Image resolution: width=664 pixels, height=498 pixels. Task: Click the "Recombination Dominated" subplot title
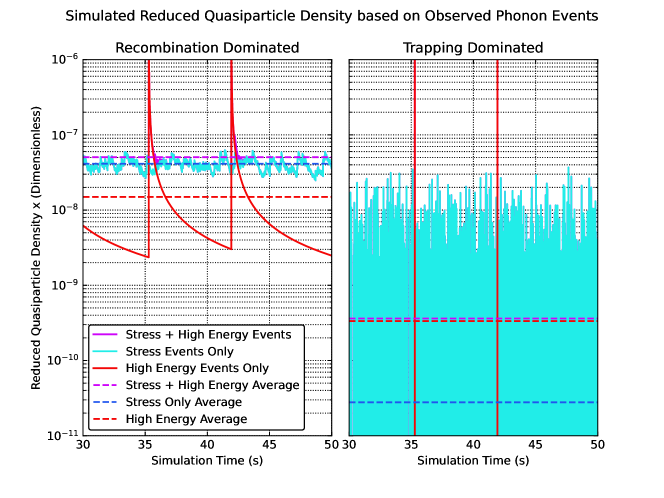(207, 48)
